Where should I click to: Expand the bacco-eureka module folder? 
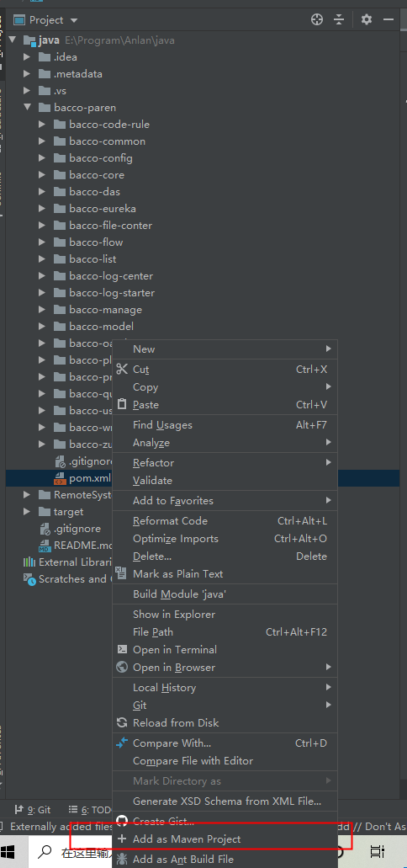pyautogui.click(x=43, y=209)
